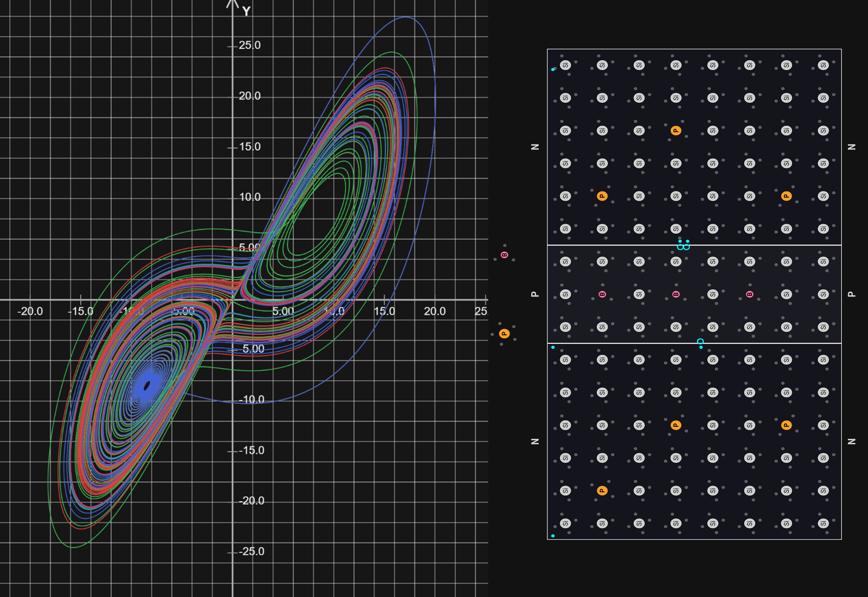868x597 pixels.
Task: Click the single cyan hole on lower junction line
Action: 700,342
